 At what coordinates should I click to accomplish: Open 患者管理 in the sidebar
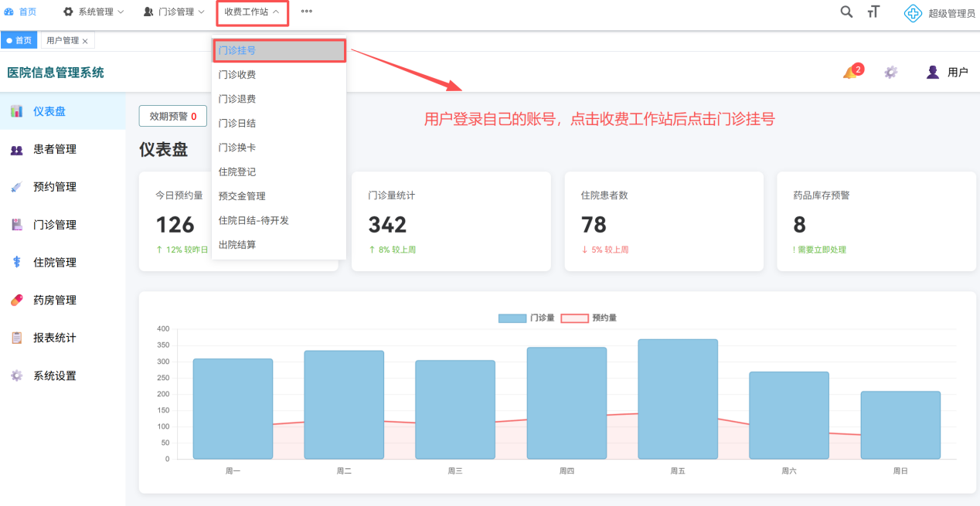54,149
